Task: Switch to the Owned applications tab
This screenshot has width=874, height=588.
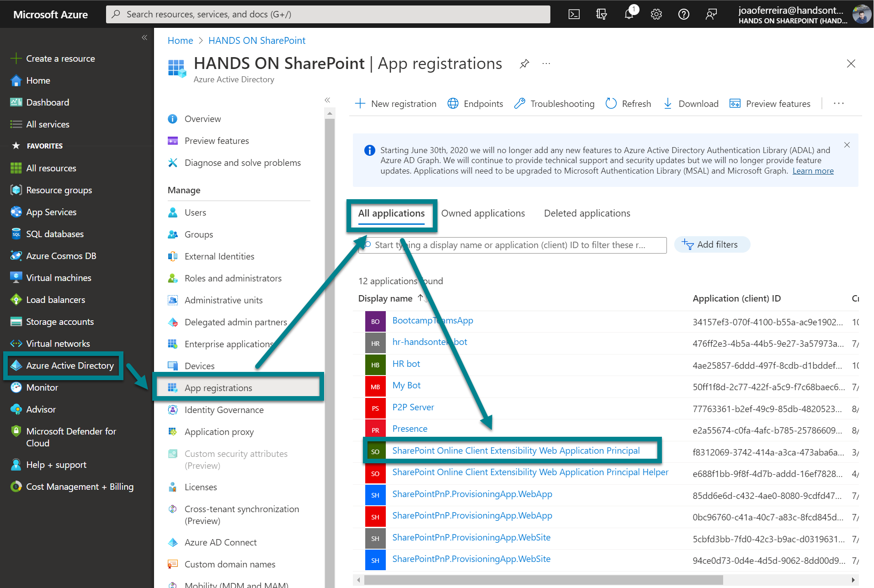Action: pos(483,213)
